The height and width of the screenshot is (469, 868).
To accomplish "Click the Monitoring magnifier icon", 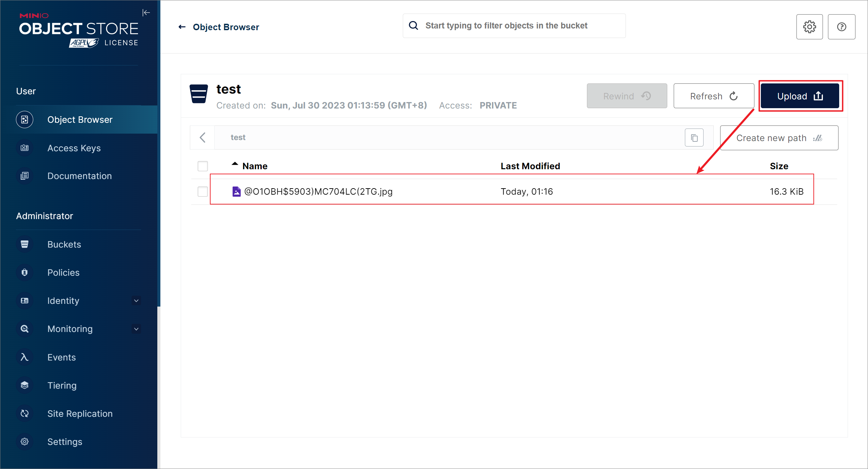I will coord(24,329).
